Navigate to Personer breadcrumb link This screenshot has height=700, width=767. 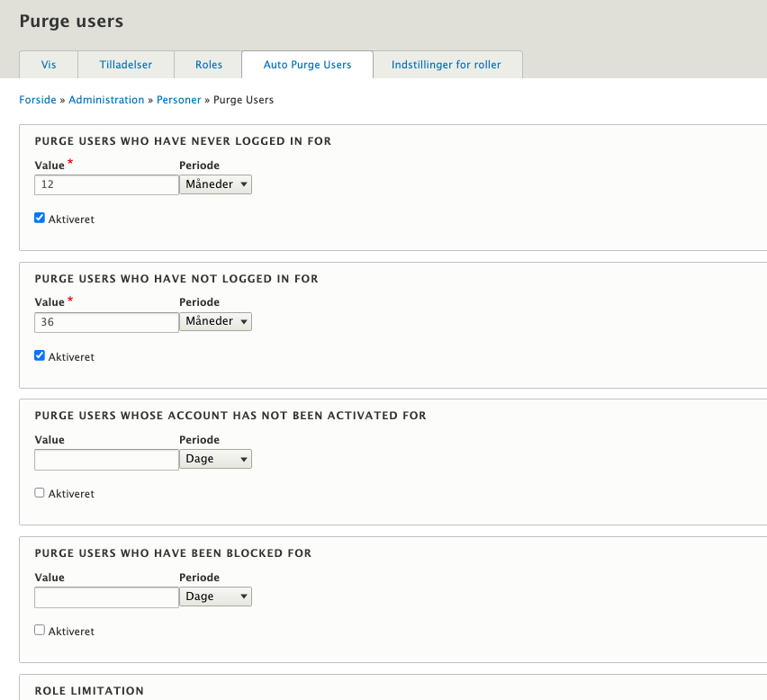click(179, 100)
